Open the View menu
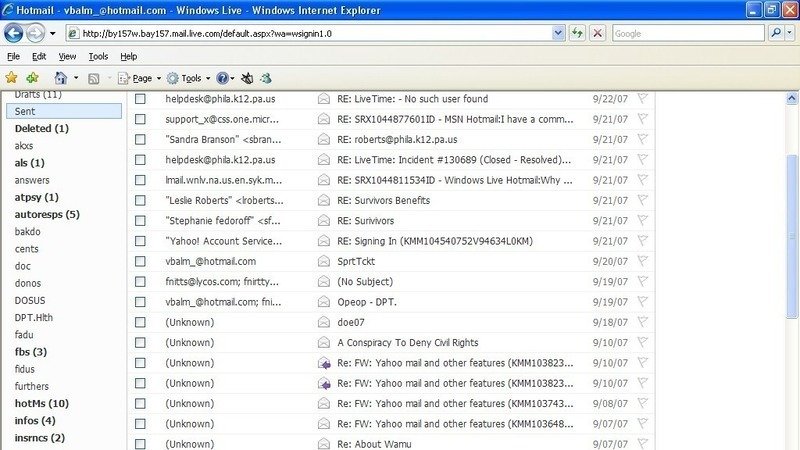This screenshot has height=450, width=800. coord(66,57)
